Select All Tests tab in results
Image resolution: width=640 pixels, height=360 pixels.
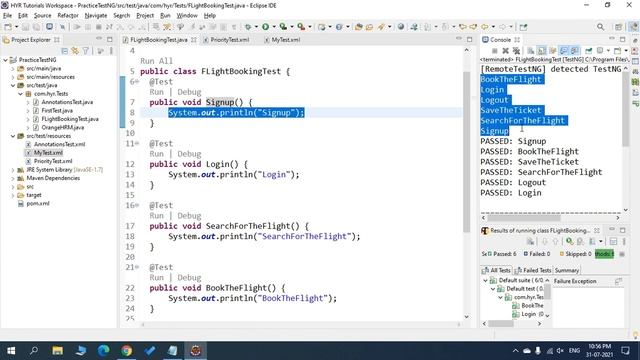[x=496, y=270]
